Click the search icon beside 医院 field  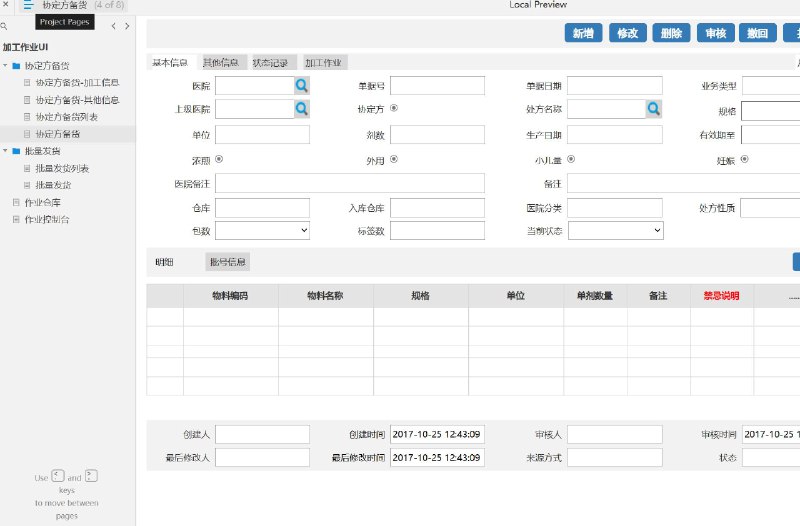[302, 85]
